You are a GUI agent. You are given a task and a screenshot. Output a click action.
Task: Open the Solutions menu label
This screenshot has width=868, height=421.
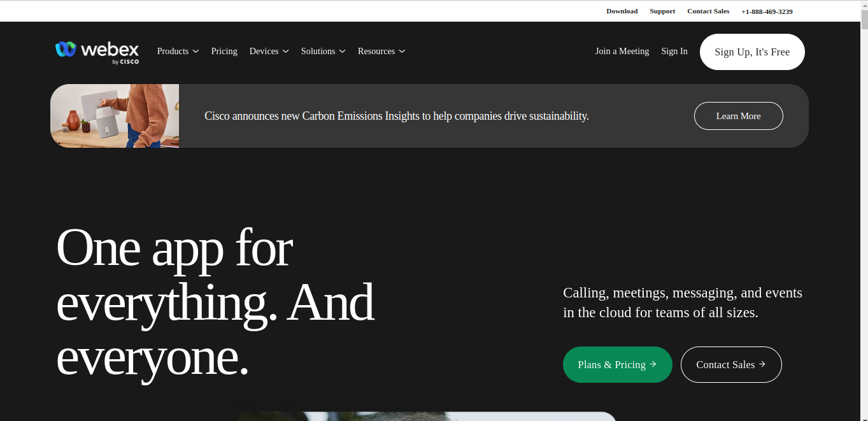point(318,51)
